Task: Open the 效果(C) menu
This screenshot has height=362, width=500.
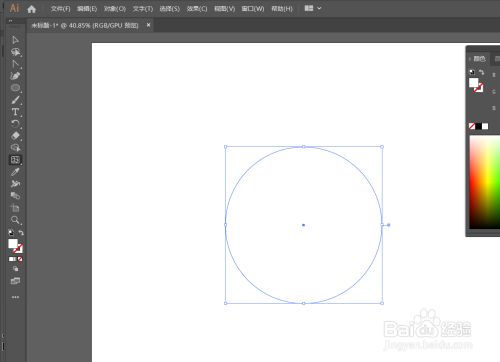Action: coord(197,9)
